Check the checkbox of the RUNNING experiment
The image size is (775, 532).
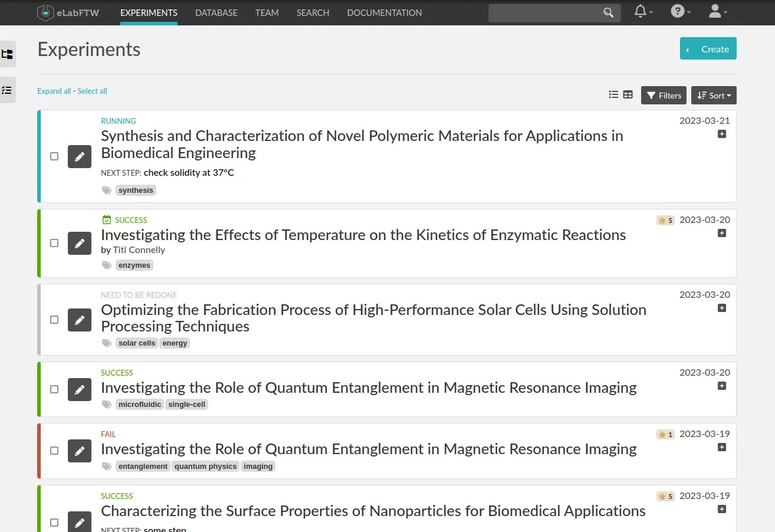pyautogui.click(x=54, y=156)
